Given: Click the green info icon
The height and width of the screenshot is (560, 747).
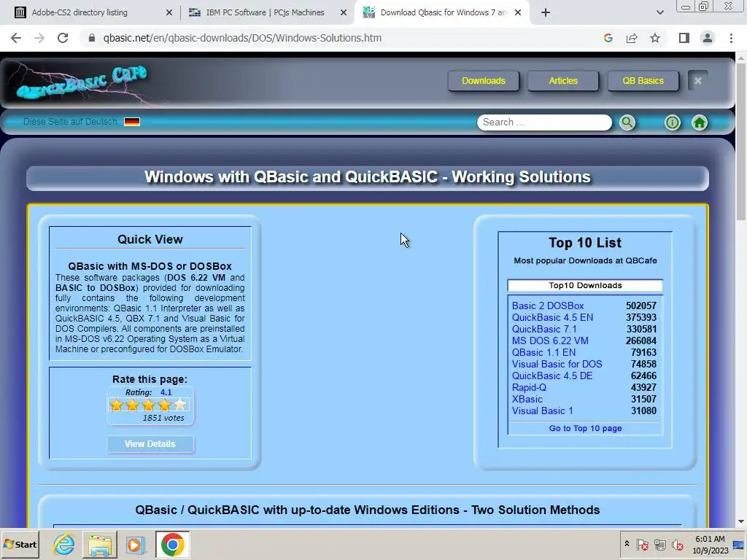Looking at the screenshot, I should coord(672,122).
